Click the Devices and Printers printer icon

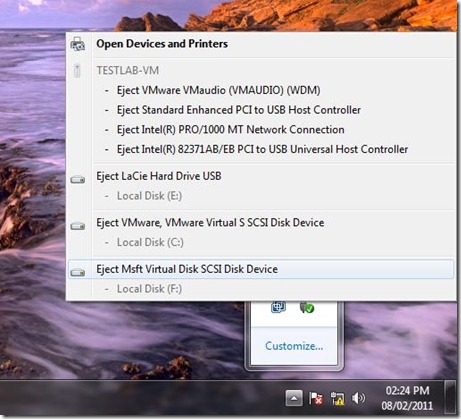78,44
